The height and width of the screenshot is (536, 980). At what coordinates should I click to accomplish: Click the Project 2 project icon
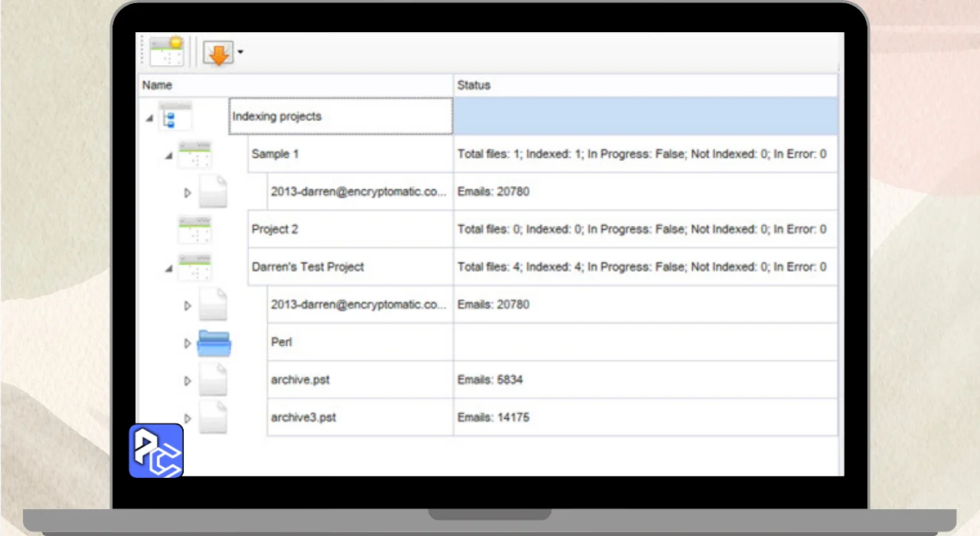[x=194, y=230]
